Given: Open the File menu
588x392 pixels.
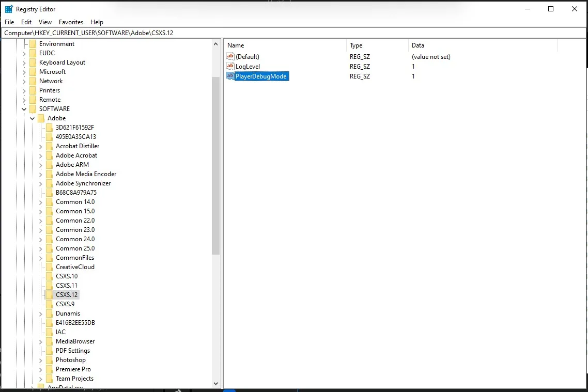Looking at the screenshot, I should point(9,22).
